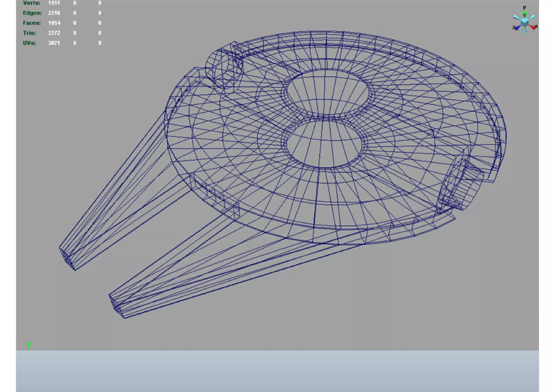Click the red X axis on view cube
This screenshot has height=392, width=555.
coord(533,27)
